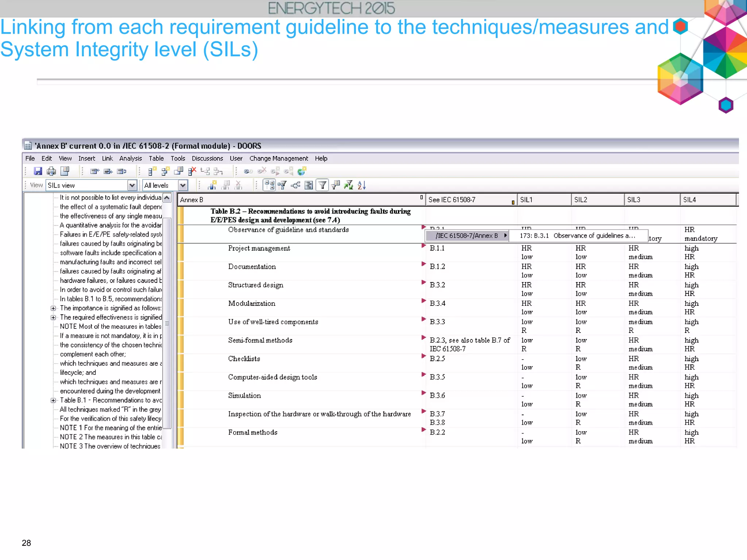Click the Start Link chain icon
The height and width of the screenshot is (560, 747).
(x=248, y=171)
